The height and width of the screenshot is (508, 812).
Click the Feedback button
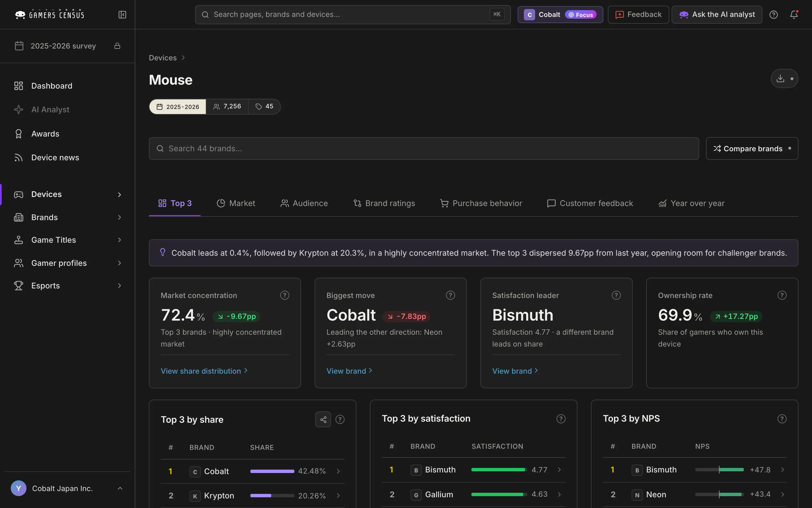pyautogui.click(x=638, y=15)
